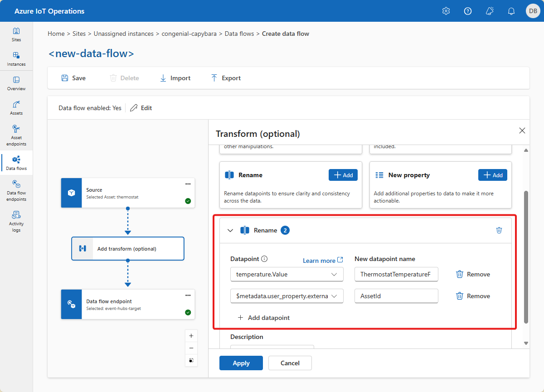This screenshot has width=544, height=392.
Task: Open Source node ellipsis menu
Action: [188, 184]
